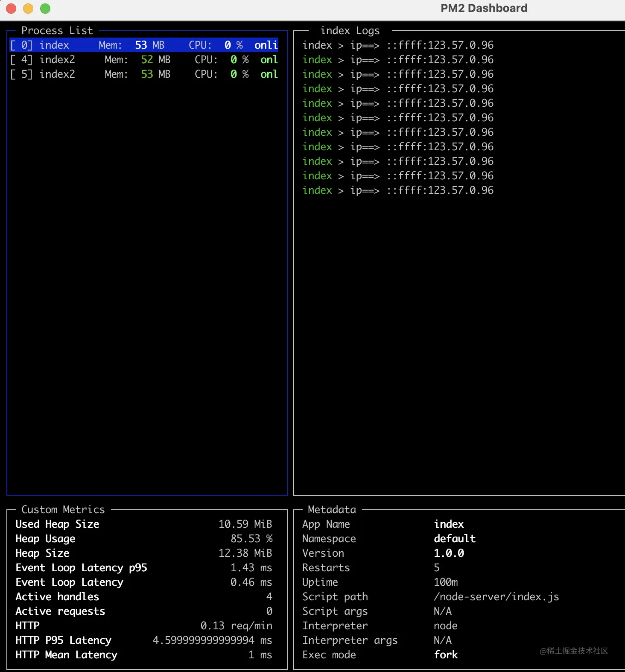This screenshot has height=672, width=625.
Task: Click the '/node-server/index.js' script path
Action: click(x=496, y=597)
